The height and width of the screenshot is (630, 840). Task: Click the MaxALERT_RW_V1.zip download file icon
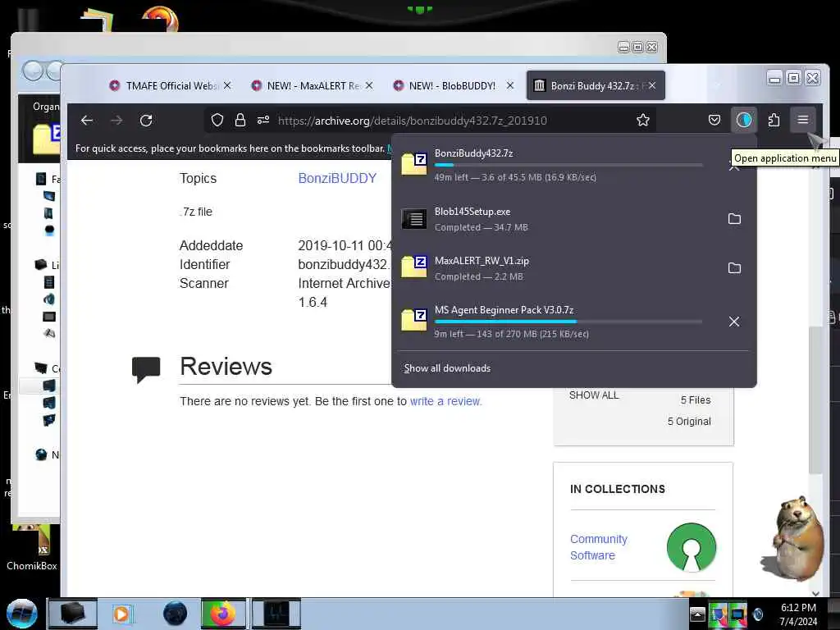(414, 267)
